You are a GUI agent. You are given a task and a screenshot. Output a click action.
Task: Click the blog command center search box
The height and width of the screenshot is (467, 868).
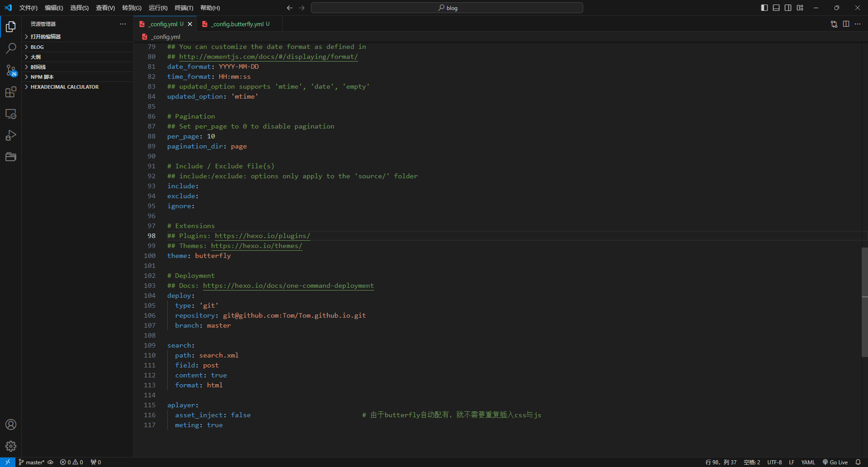click(447, 8)
